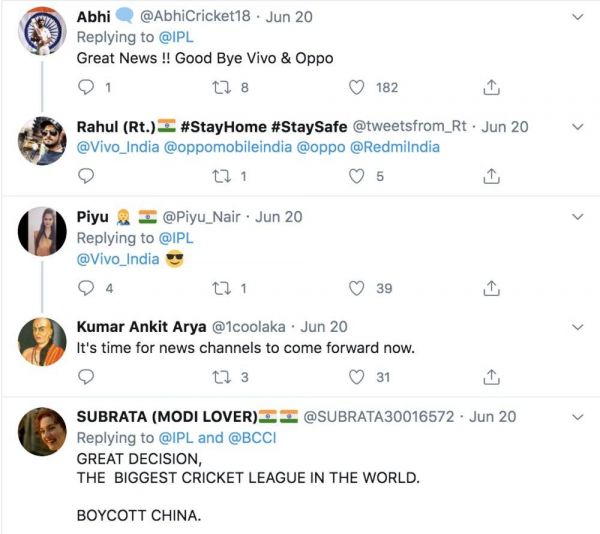The height and width of the screenshot is (534, 600).
Task: Reply to Abhi's Good Bye Vivo tweet
Action: [x=86, y=88]
